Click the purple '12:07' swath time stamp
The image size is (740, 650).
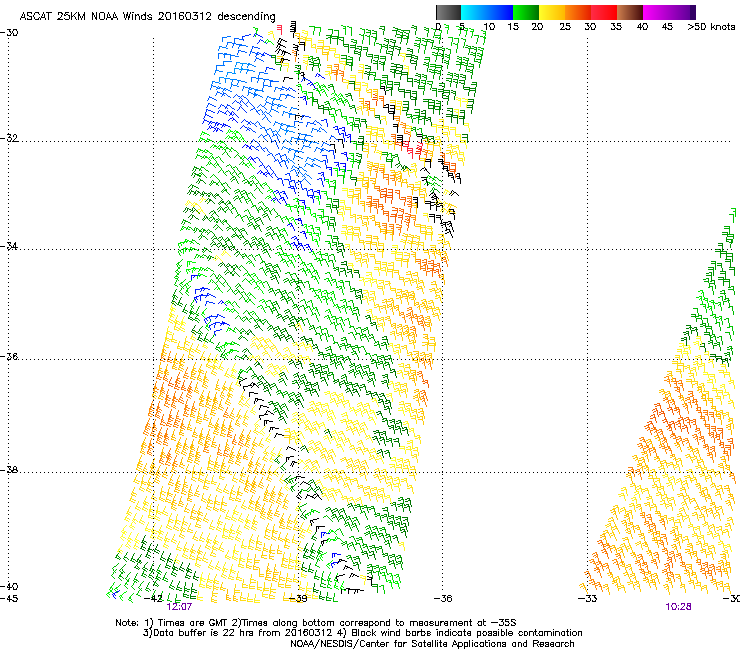coord(179,607)
